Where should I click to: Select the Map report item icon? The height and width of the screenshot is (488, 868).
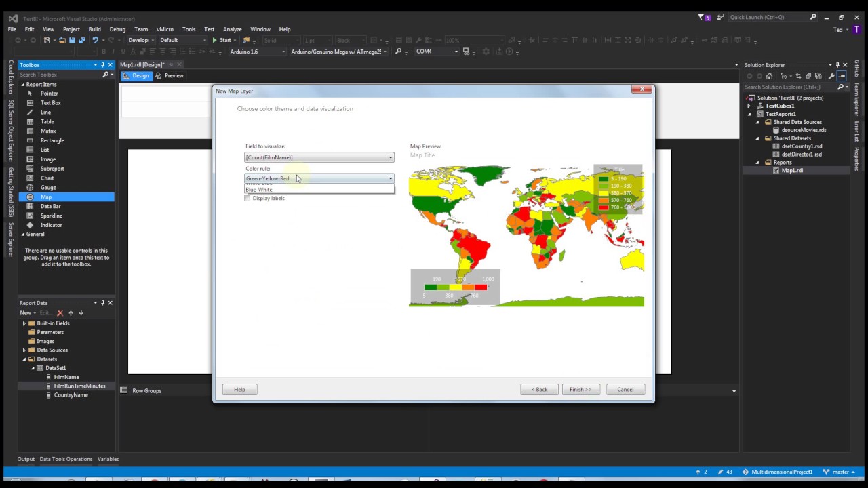[x=30, y=197]
